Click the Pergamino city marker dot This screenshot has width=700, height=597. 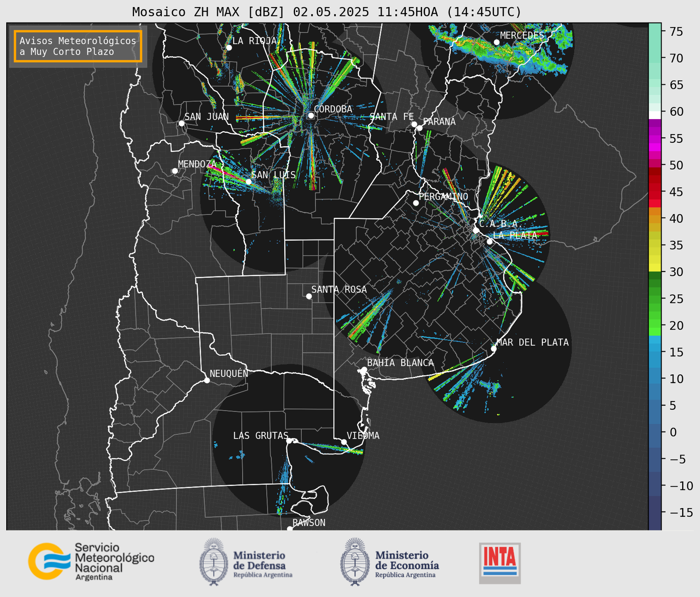point(416,203)
